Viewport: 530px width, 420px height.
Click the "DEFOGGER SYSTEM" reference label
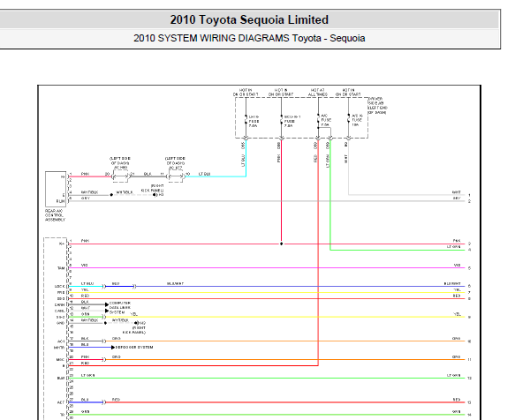pos(134,348)
